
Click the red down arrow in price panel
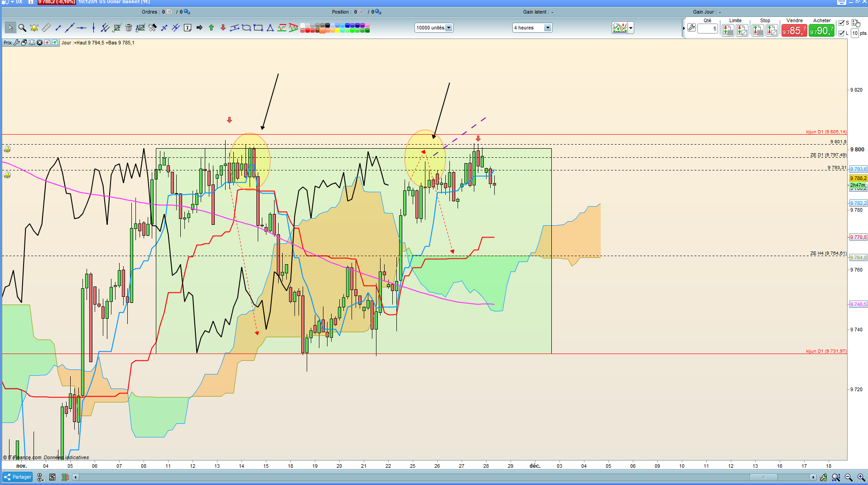coord(47,43)
